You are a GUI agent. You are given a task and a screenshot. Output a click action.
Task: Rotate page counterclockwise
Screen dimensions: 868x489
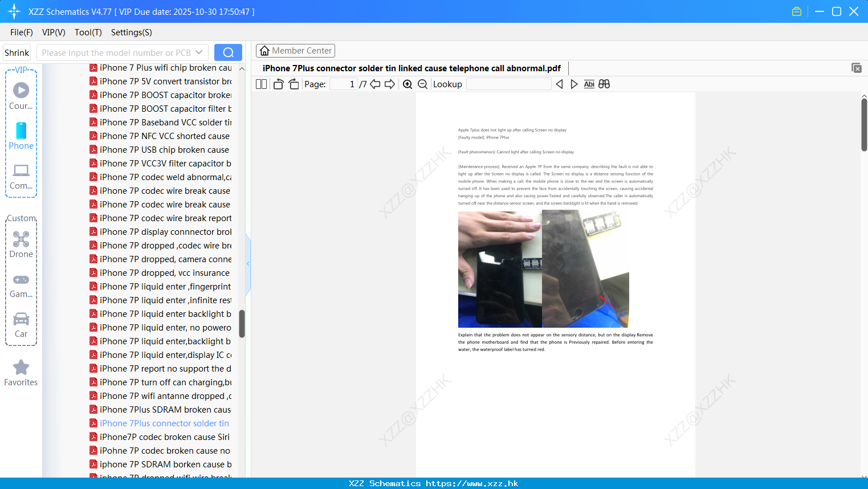pyautogui.click(x=278, y=84)
